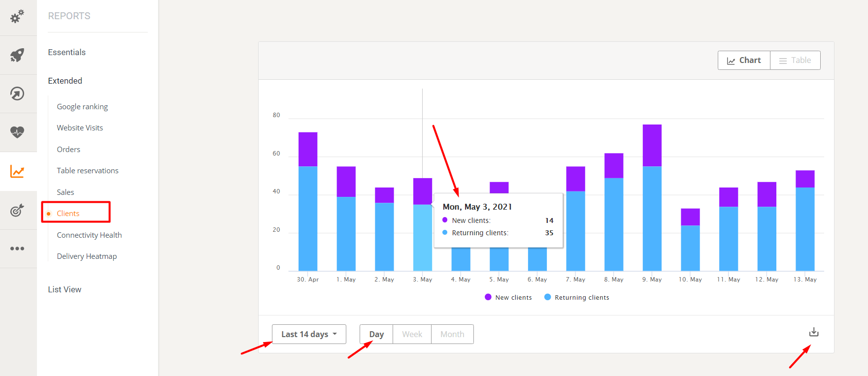
Task: Click the "Mon, May 3, 2021" tooltip title
Action: tap(477, 207)
